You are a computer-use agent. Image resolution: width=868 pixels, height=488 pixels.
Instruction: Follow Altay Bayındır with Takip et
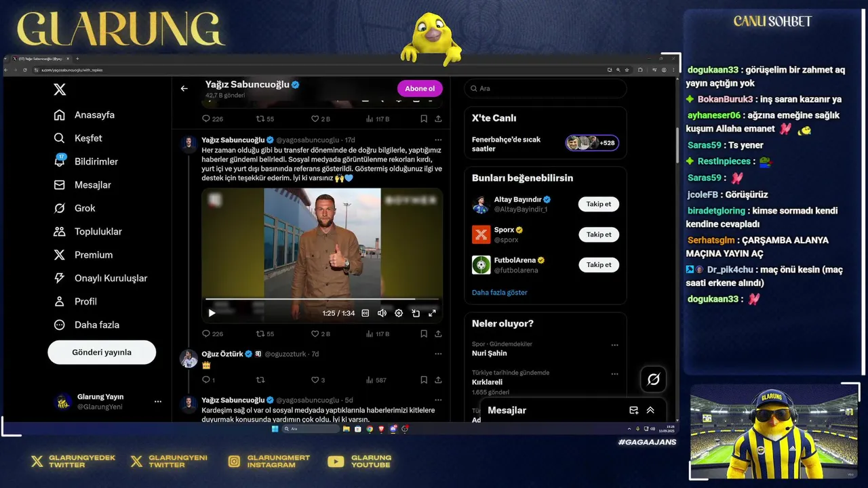click(x=599, y=204)
